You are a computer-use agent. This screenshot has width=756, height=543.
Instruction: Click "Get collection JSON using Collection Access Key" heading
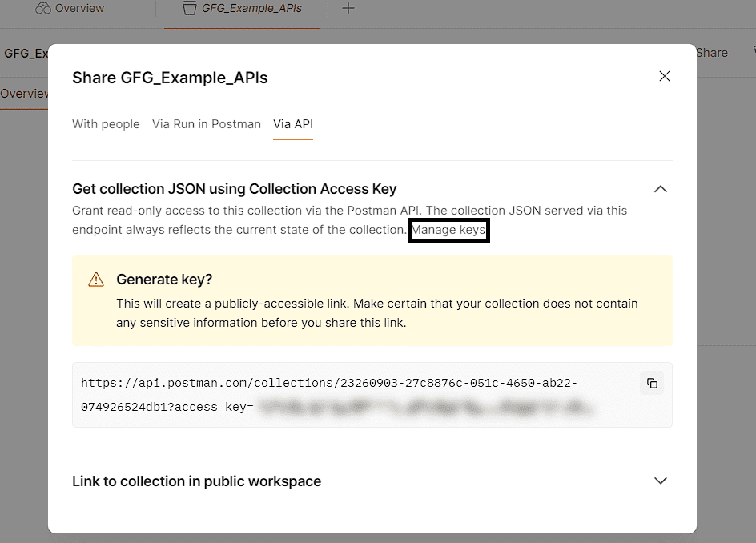(x=235, y=189)
